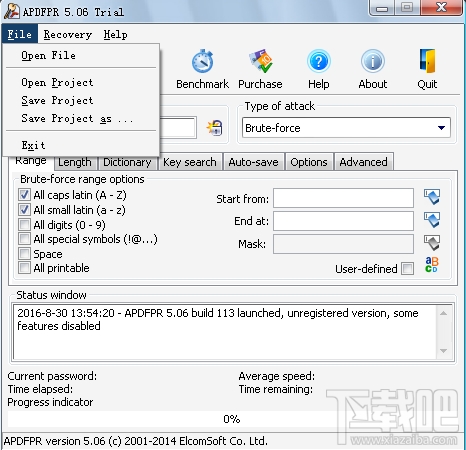Toggle the User-defined checkbox
The height and width of the screenshot is (450, 466).
(408, 268)
